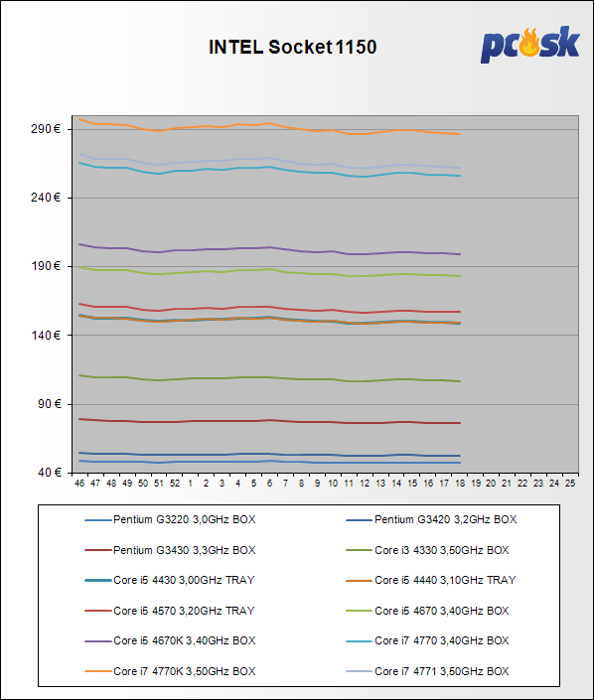
Task: Click the INTEL Socket 1150 chart title
Action: coord(293,47)
